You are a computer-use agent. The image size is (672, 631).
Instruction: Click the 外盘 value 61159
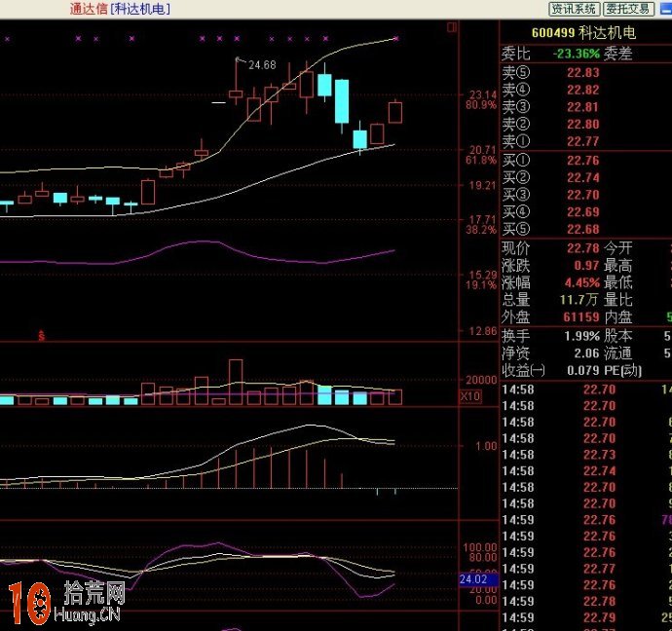(581, 317)
